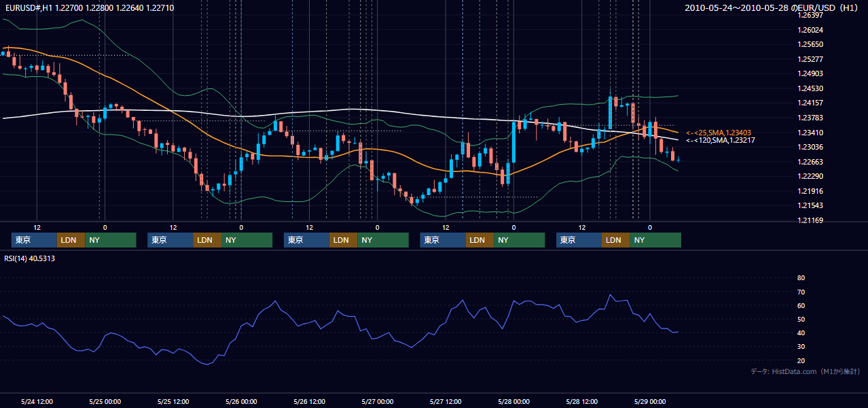The height and width of the screenshot is (408, 868).
Task: Click the RSI 70 level label
Action: click(801, 292)
